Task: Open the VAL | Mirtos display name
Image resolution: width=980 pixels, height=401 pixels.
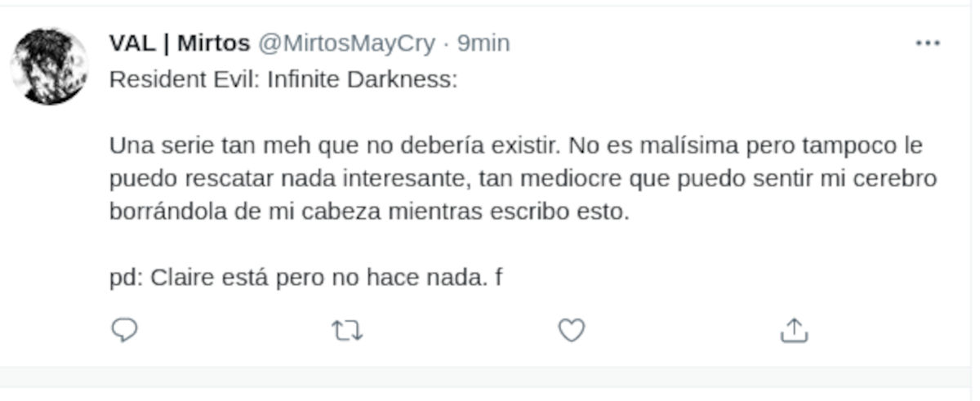Action: click(180, 43)
